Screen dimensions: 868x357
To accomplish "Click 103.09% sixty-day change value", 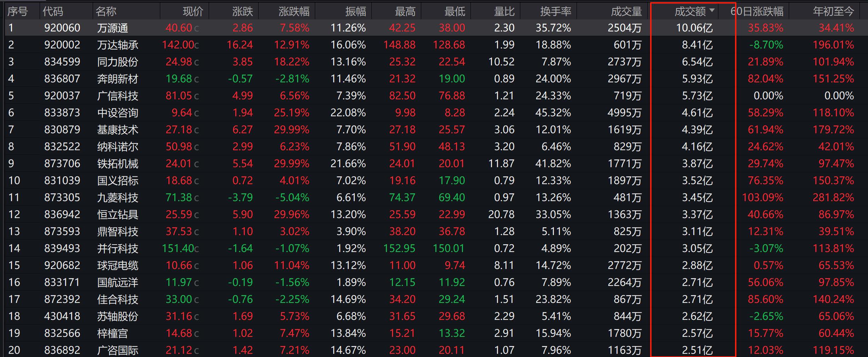I will [x=763, y=198].
